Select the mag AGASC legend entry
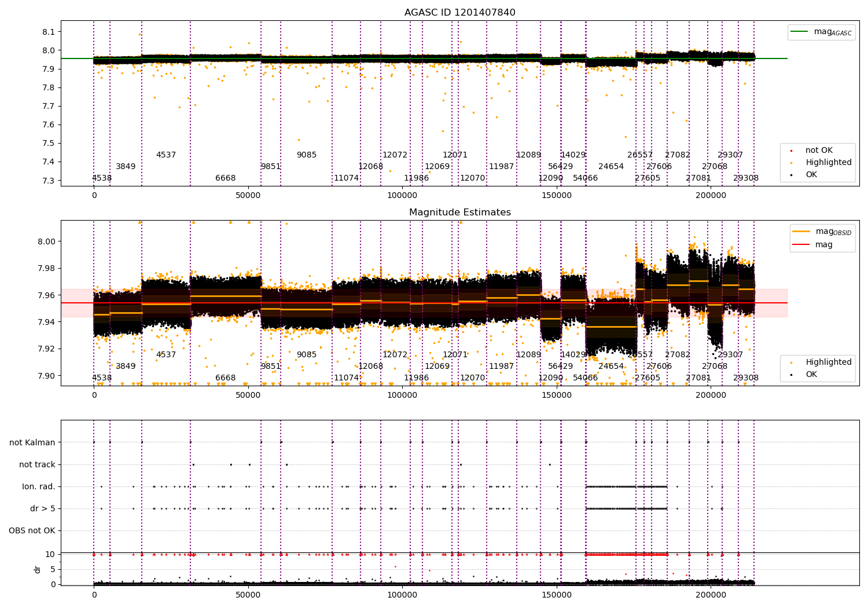The height and width of the screenshot is (608, 868). pyautogui.click(x=821, y=32)
